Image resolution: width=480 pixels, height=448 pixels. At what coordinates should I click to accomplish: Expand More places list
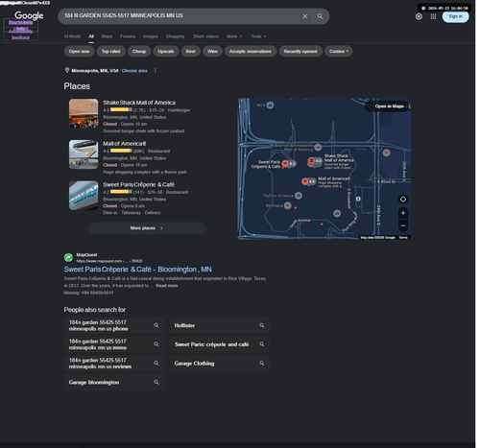148,228
